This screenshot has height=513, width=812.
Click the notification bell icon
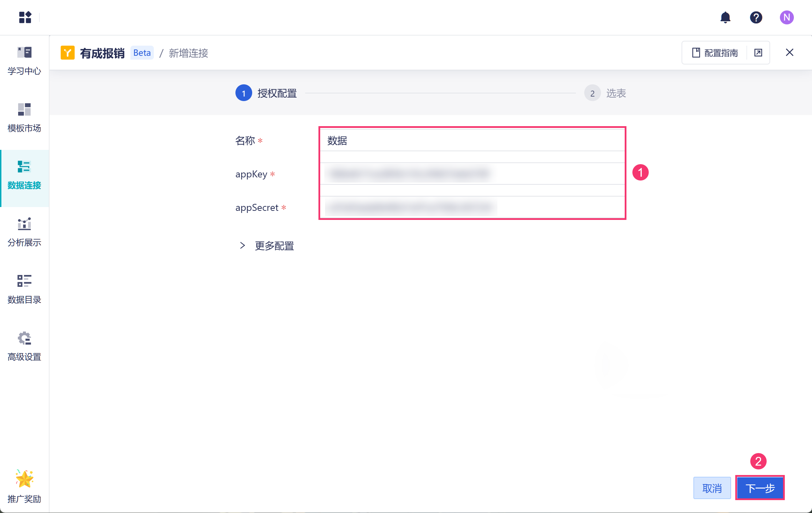coord(725,17)
